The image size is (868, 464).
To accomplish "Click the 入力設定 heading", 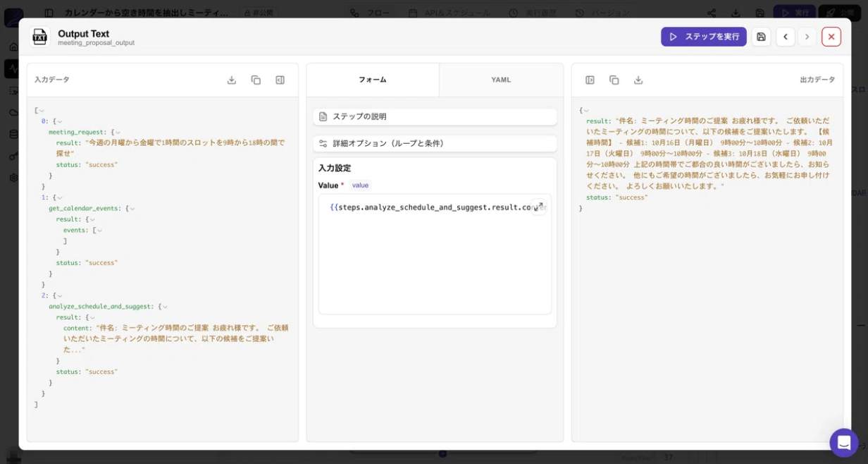I will 335,168.
